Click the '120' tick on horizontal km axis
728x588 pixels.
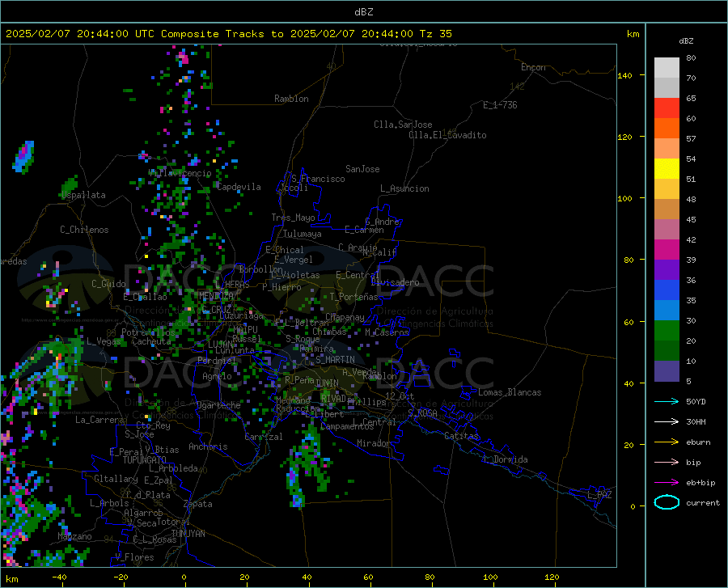552,577
